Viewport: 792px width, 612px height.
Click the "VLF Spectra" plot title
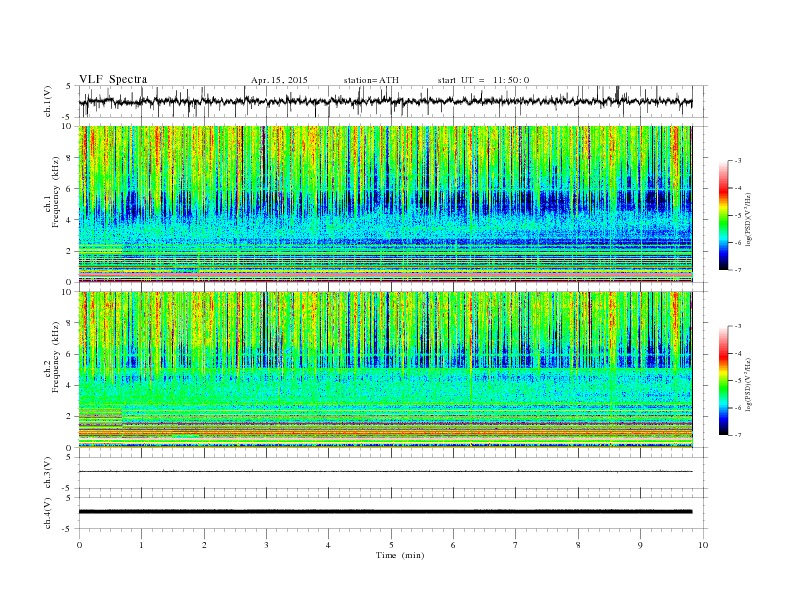click(113, 79)
